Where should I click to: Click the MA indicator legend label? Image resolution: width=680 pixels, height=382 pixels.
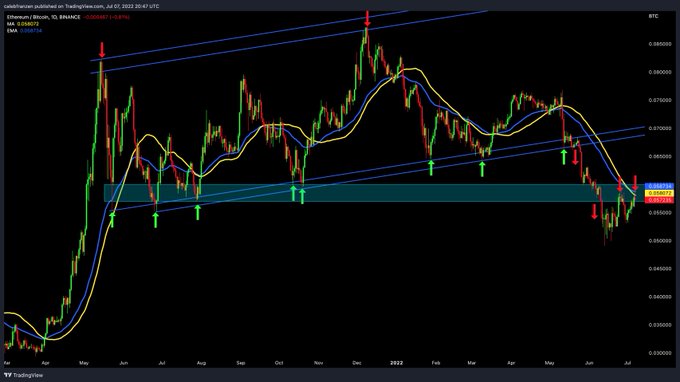pyautogui.click(x=10, y=24)
